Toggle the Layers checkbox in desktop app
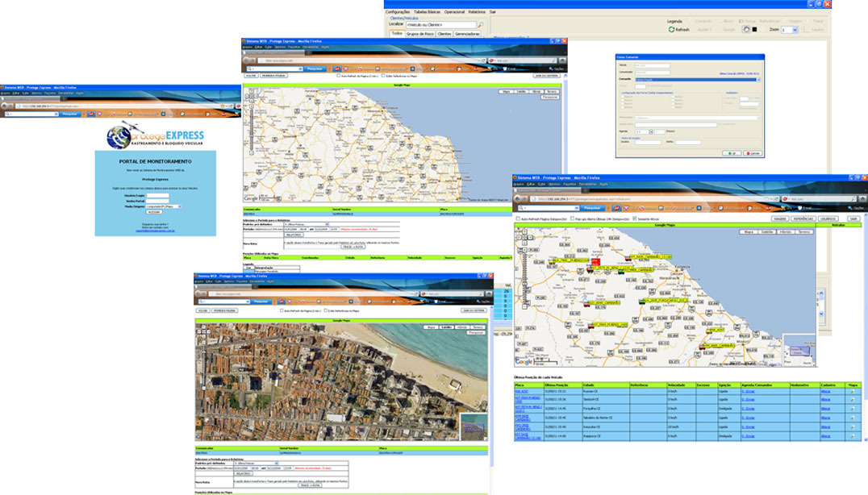 coord(807,30)
